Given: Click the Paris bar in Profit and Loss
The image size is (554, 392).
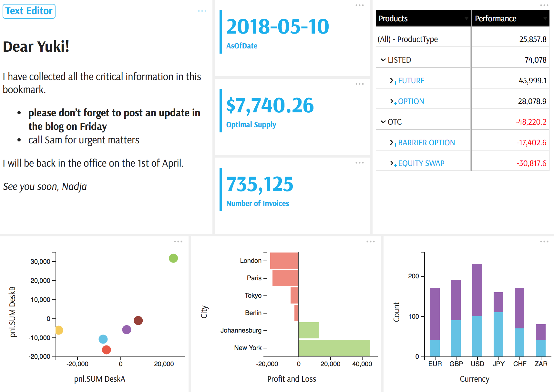Looking at the screenshot, I should pyautogui.click(x=286, y=278).
